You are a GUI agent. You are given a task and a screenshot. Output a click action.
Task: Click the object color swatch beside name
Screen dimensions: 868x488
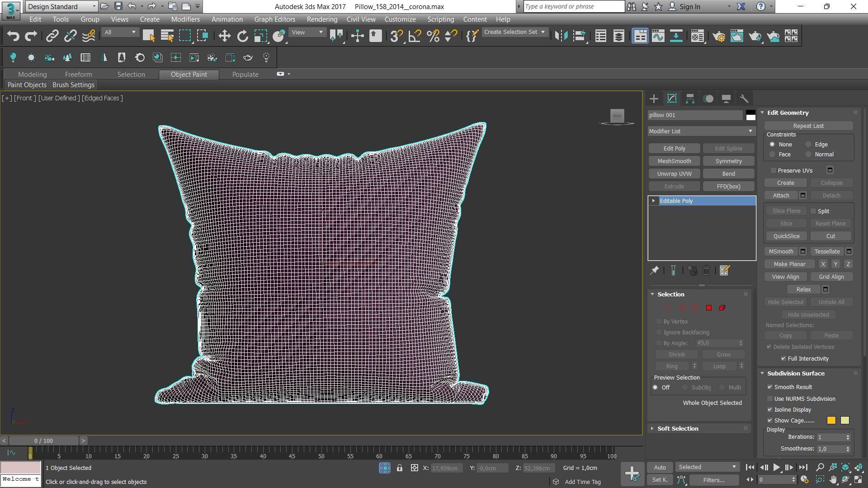click(750, 115)
